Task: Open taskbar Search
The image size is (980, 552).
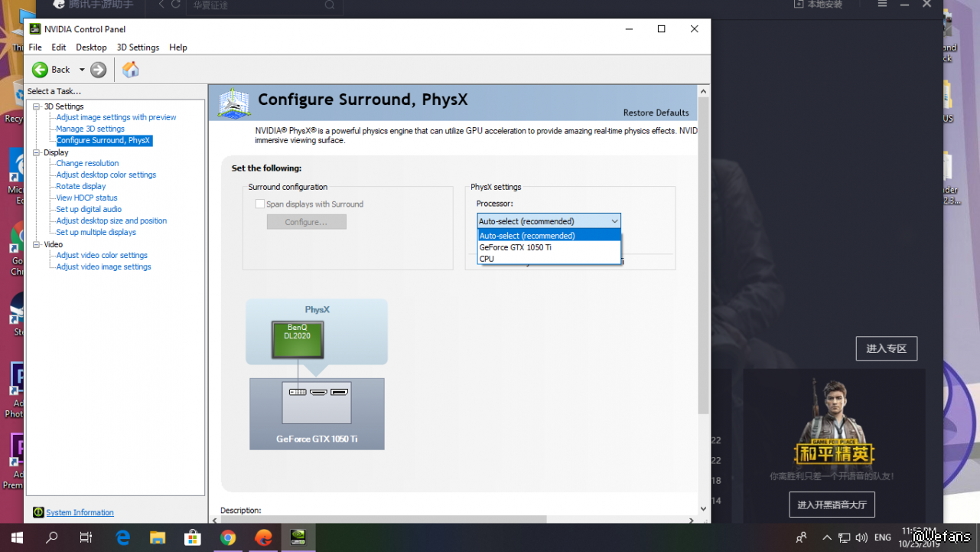Action: pos(52,537)
